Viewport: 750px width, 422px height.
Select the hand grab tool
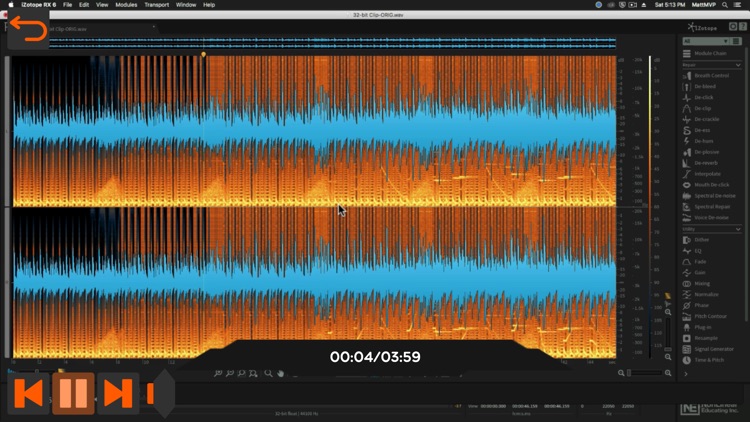[x=281, y=373]
